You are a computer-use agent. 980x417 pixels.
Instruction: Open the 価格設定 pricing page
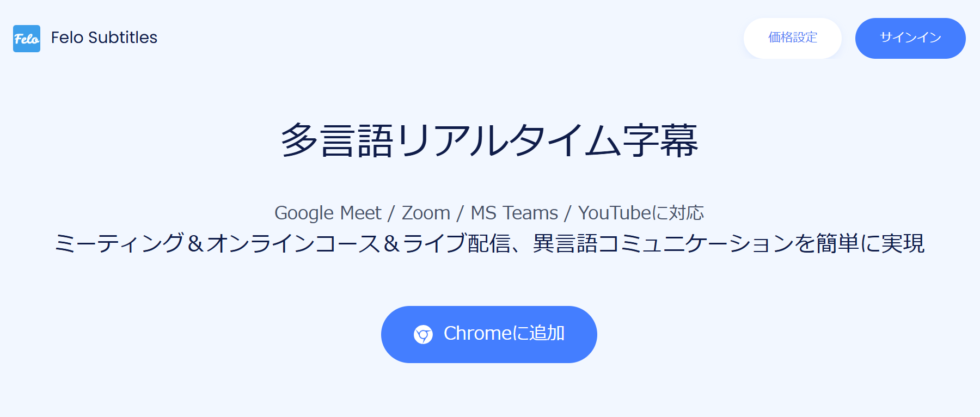pos(792,38)
